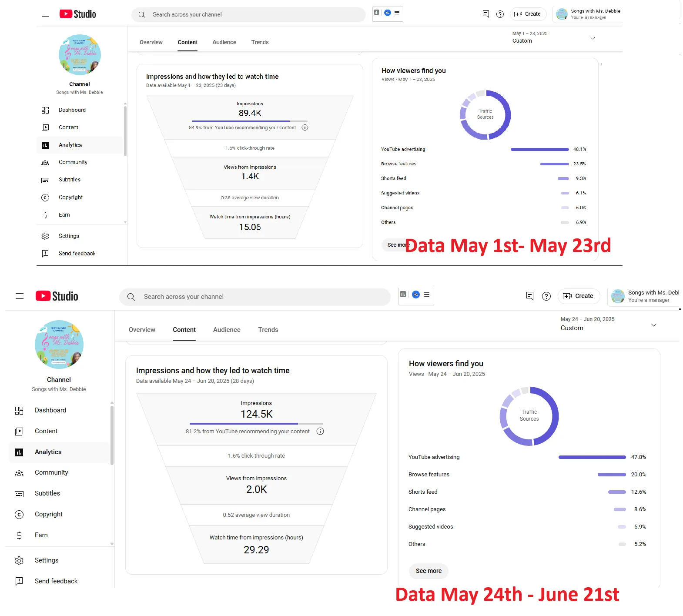Click the Create button in the lower header
Screen dimensions: 683x616
coord(578,296)
